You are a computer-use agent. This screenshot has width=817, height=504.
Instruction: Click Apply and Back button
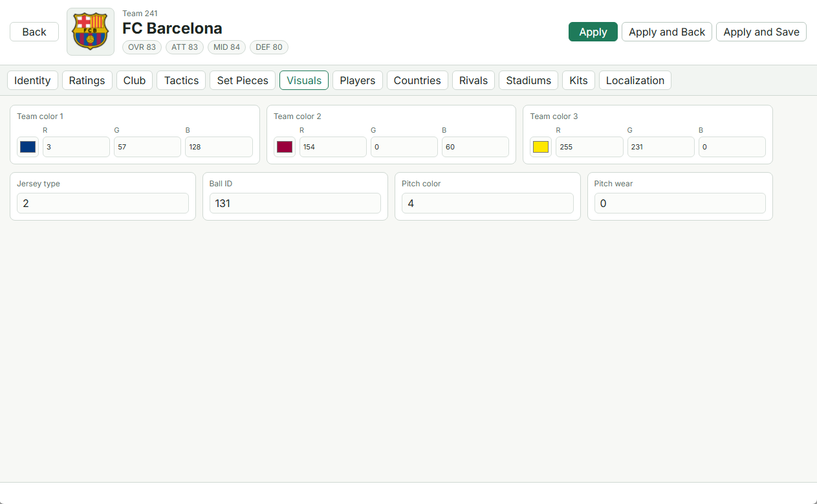coord(667,32)
